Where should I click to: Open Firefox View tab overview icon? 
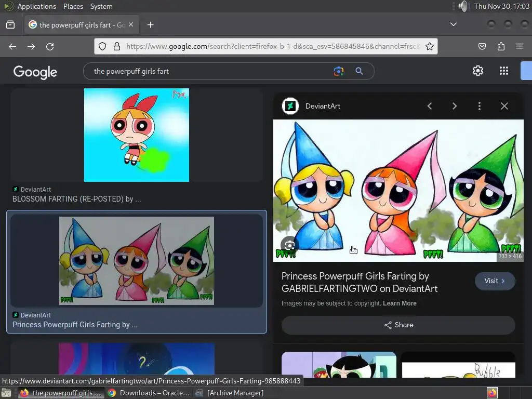(x=10, y=25)
